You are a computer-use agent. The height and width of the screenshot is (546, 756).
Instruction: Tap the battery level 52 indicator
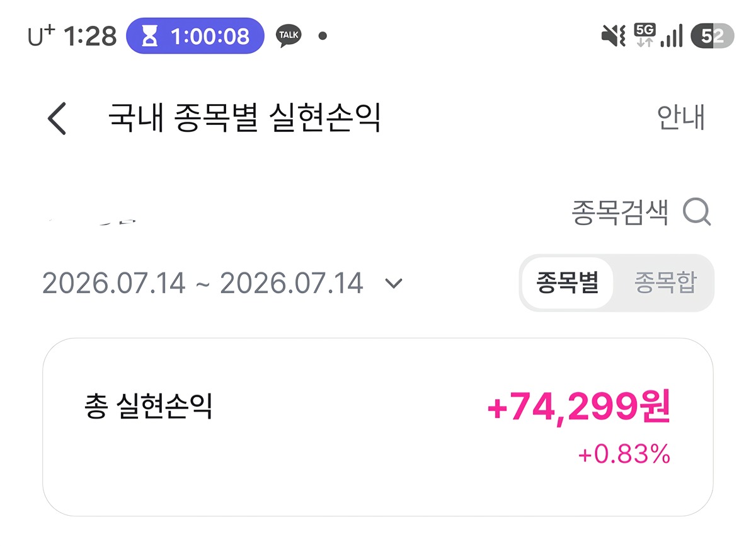pos(713,36)
